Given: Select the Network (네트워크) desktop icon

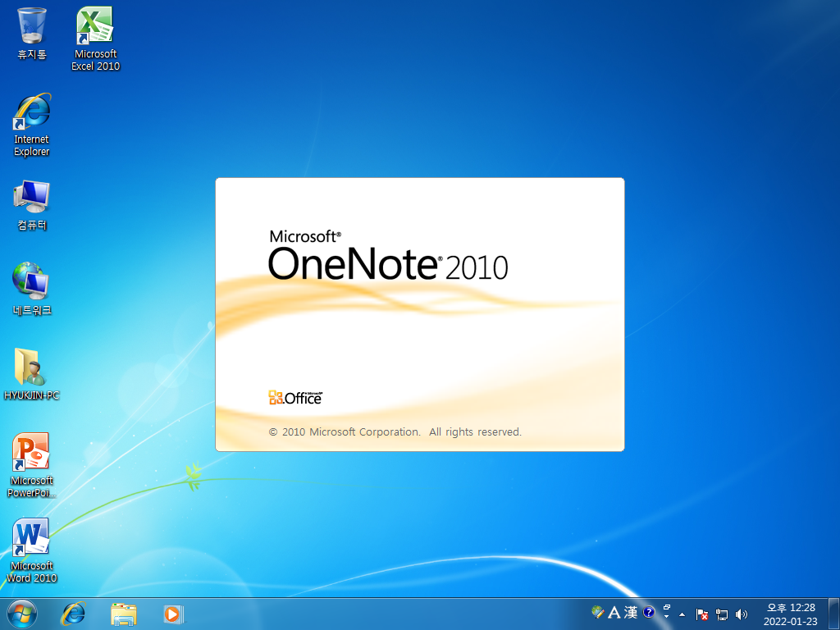Looking at the screenshot, I should pyautogui.click(x=32, y=290).
